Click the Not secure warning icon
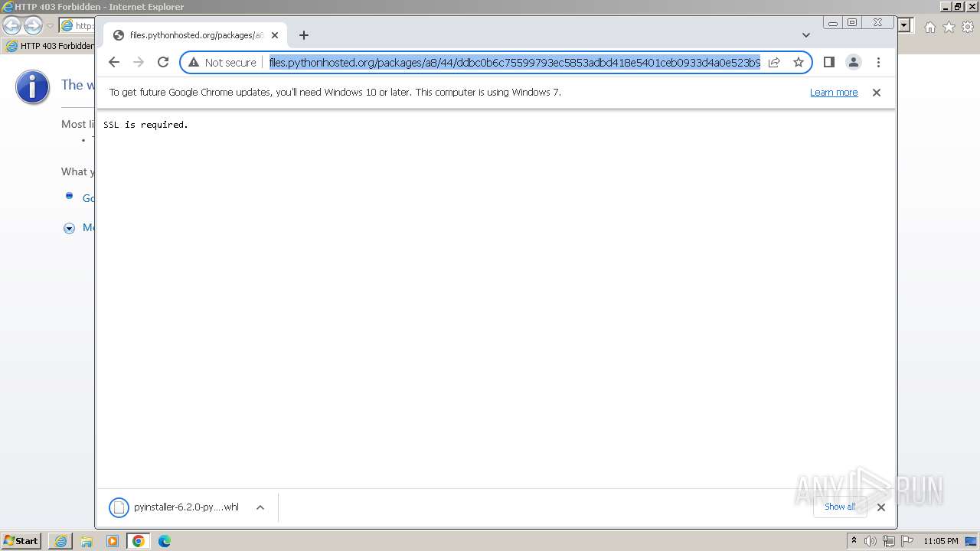The width and height of the screenshot is (980, 551). [194, 62]
